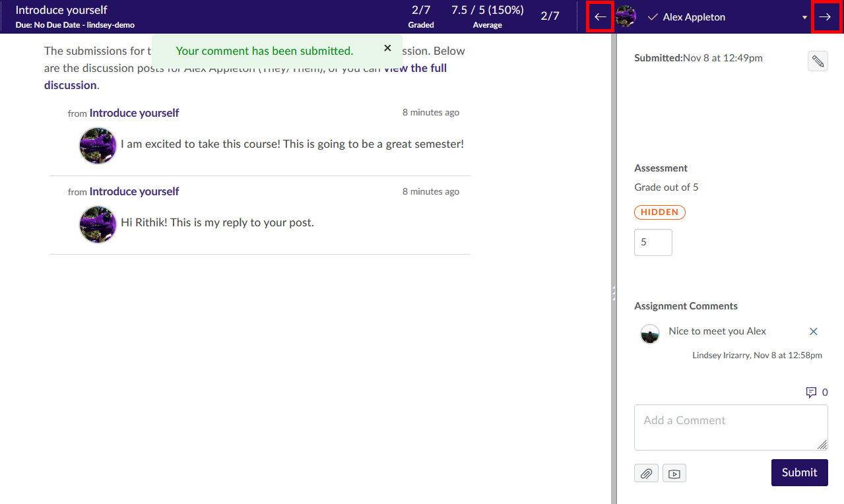This screenshot has width=844, height=504.
Task: Click the comment library speech bubble icon
Action: pos(811,393)
